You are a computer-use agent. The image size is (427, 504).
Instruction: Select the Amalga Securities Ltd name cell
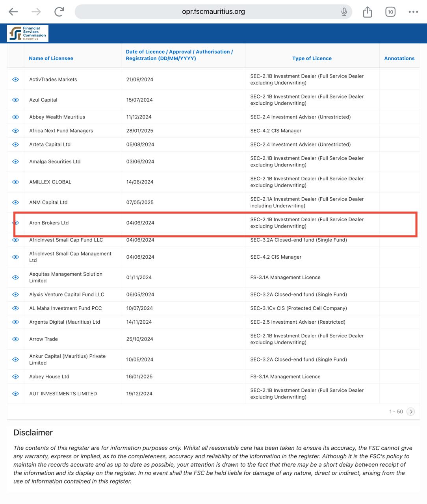click(x=55, y=161)
